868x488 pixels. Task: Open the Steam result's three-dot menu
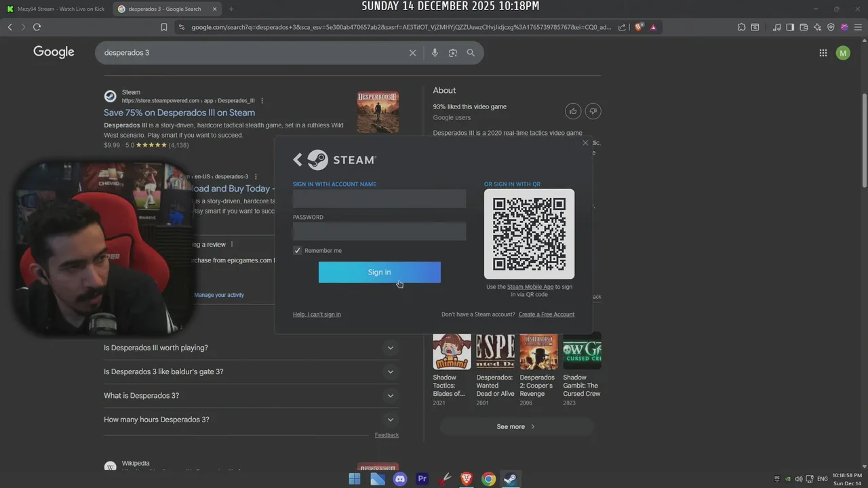coord(262,101)
